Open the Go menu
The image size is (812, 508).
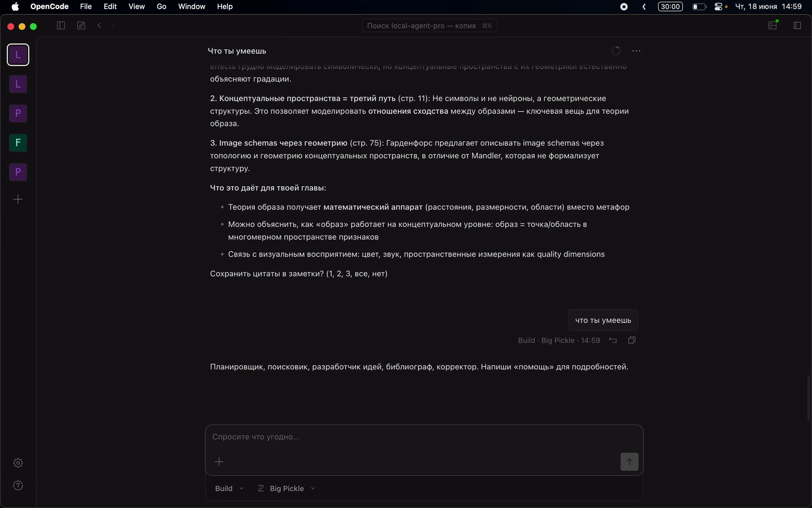point(161,7)
